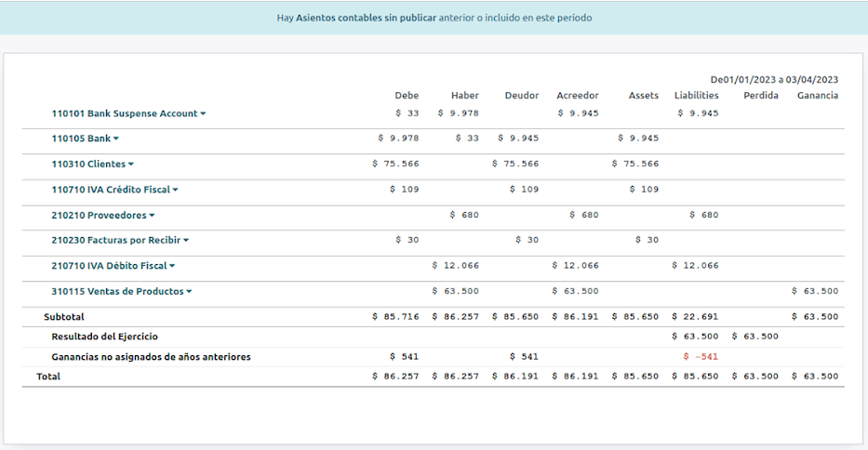868x450 pixels.
Task: Expand the 210710 IVA Débito Fiscal caret
Action: (x=172, y=266)
